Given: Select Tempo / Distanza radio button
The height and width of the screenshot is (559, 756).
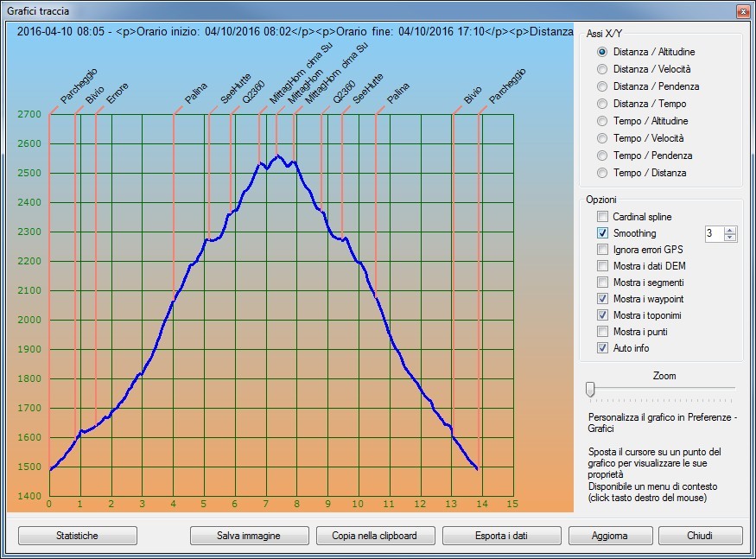Looking at the screenshot, I should (602, 173).
